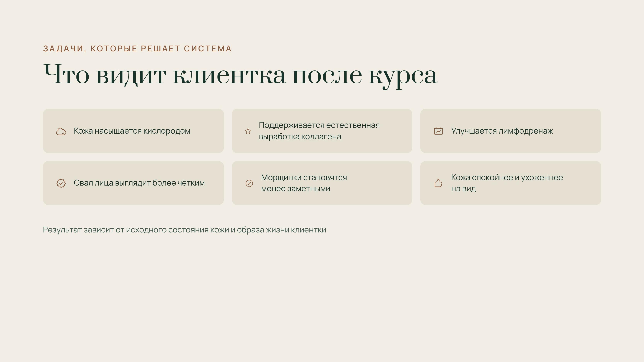
Task: Click the star icon beside Поддерживается естественная выработка коллагена
Action: tap(248, 131)
